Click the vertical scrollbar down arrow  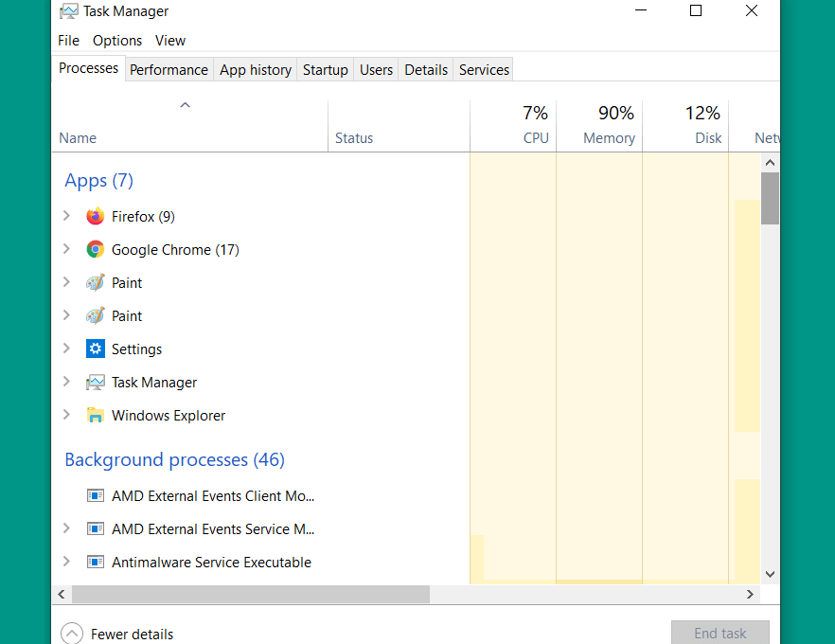[x=770, y=574]
